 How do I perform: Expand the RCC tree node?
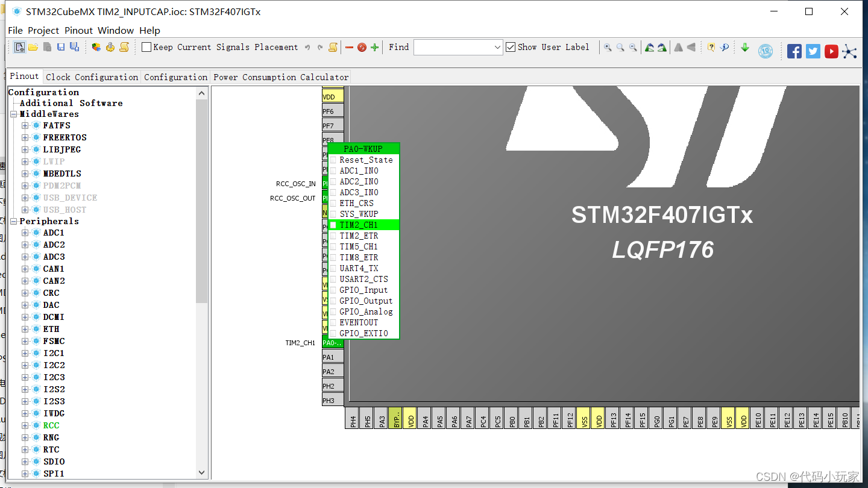pos(25,425)
